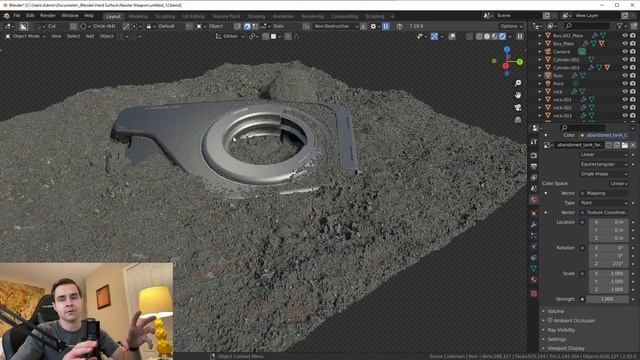Viewport: 640px width, 360px height.
Task: Open the Material properties tab icon
Action: pyautogui.click(x=534, y=280)
